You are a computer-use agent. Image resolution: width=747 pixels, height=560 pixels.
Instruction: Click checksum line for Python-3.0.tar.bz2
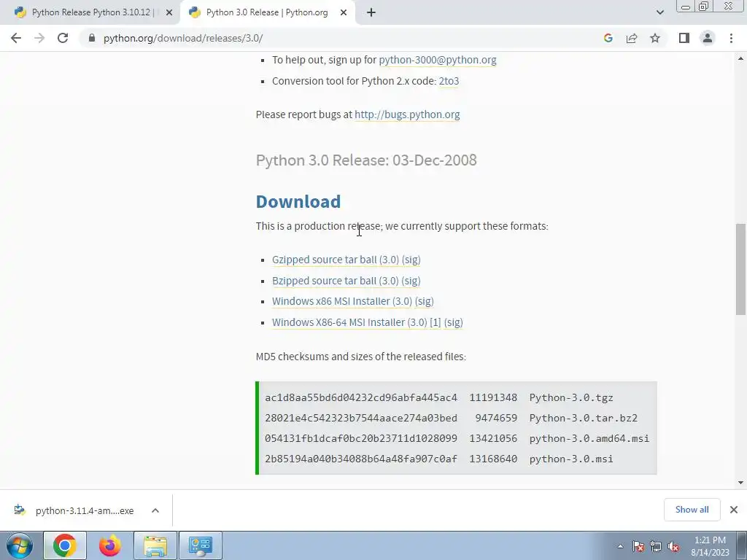451,418
